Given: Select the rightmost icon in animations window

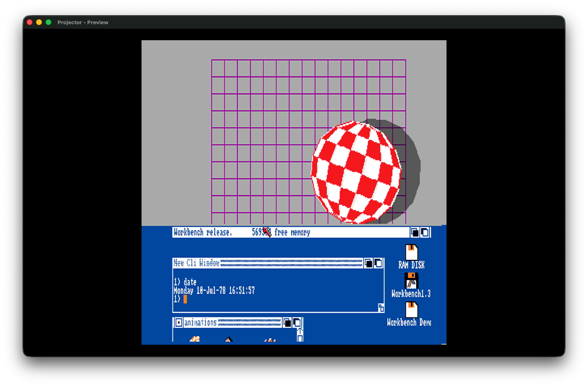Looking at the screenshot, I should tap(270, 340).
